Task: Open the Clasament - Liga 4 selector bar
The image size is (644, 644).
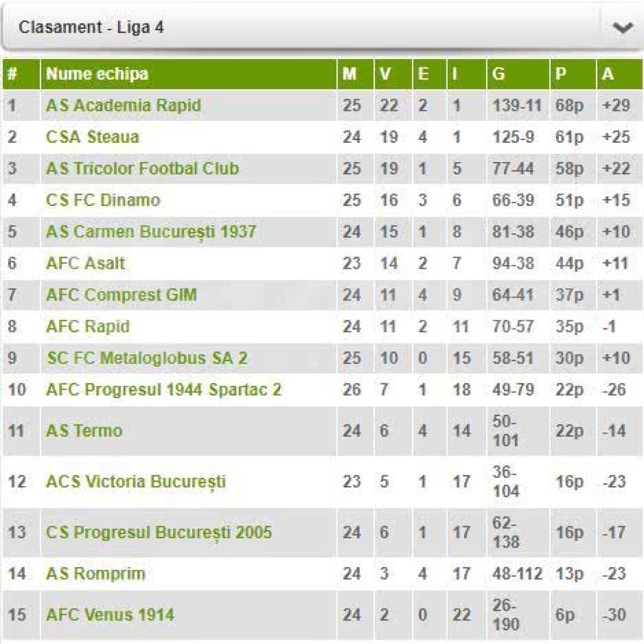Action: click(301, 27)
